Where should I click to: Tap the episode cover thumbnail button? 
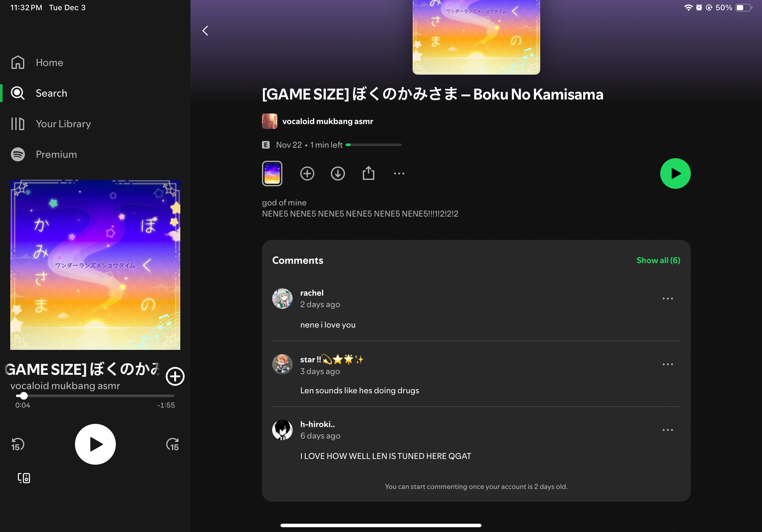click(x=272, y=174)
